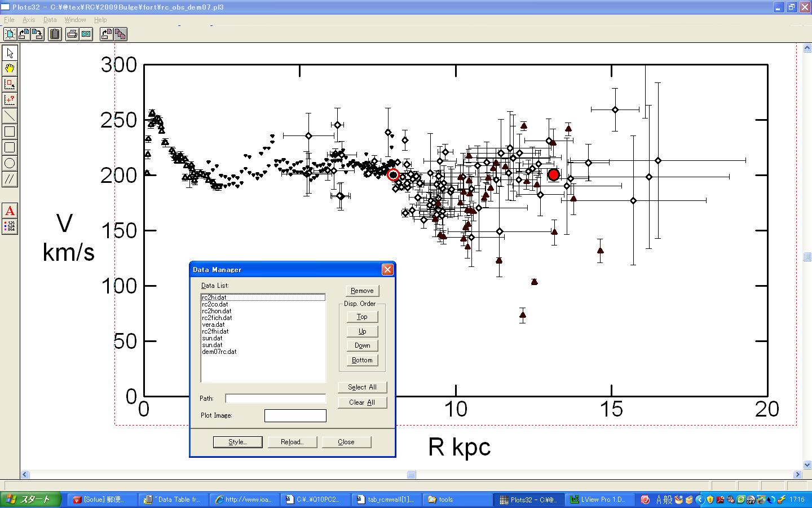Click the Data Manager toolbar icon
The width and height of the screenshot is (812, 508).
(120, 34)
